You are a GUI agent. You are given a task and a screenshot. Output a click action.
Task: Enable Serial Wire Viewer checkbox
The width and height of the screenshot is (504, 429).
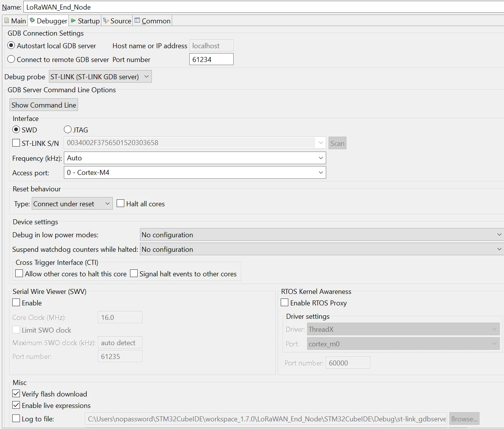coord(16,302)
